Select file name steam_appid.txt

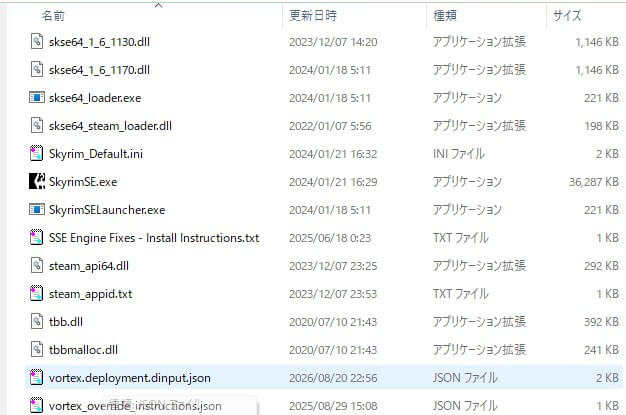point(90,294)
